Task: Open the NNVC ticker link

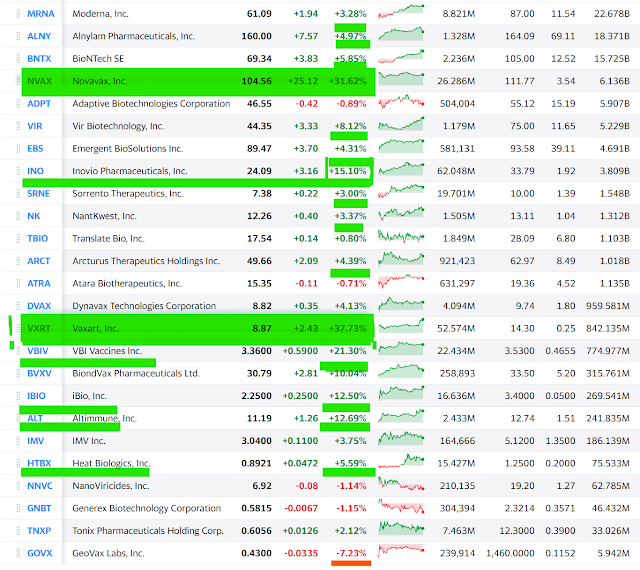Action: coord(40,485)
